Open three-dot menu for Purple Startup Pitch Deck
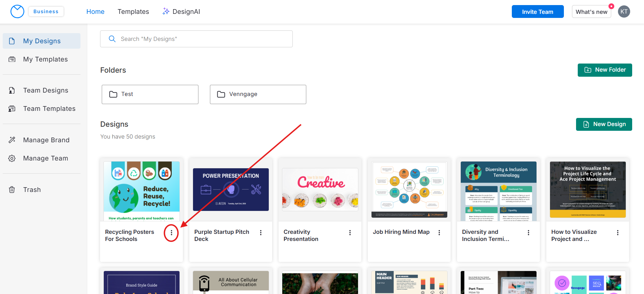The width and height of the screenshot is (644, 294). click(261, 232)
